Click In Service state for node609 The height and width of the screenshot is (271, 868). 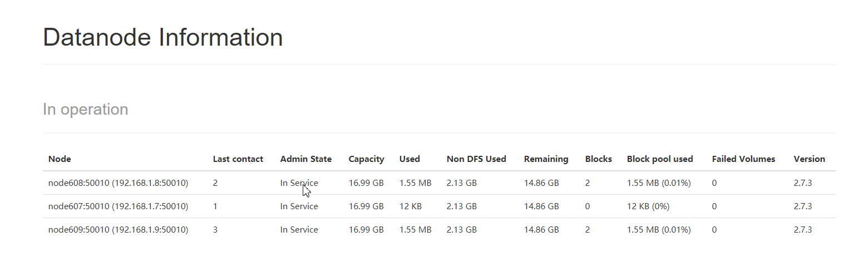[299, 230]
